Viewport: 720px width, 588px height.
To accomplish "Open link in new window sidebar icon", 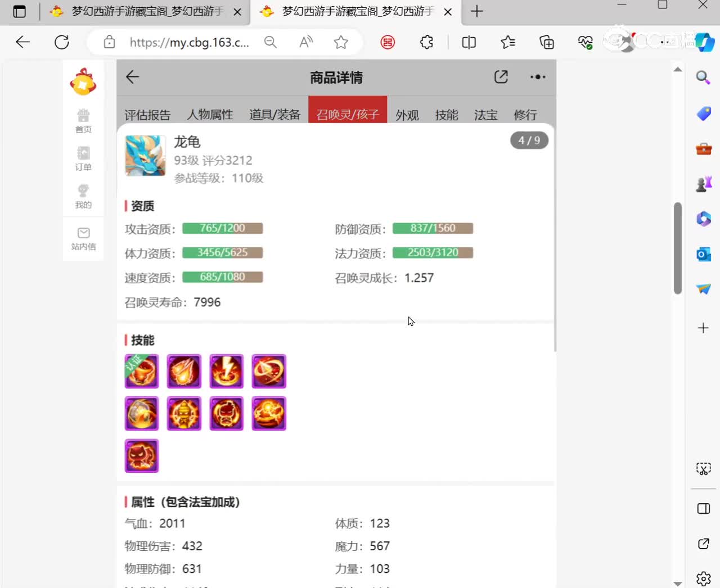I will click(x=704, y=544).
